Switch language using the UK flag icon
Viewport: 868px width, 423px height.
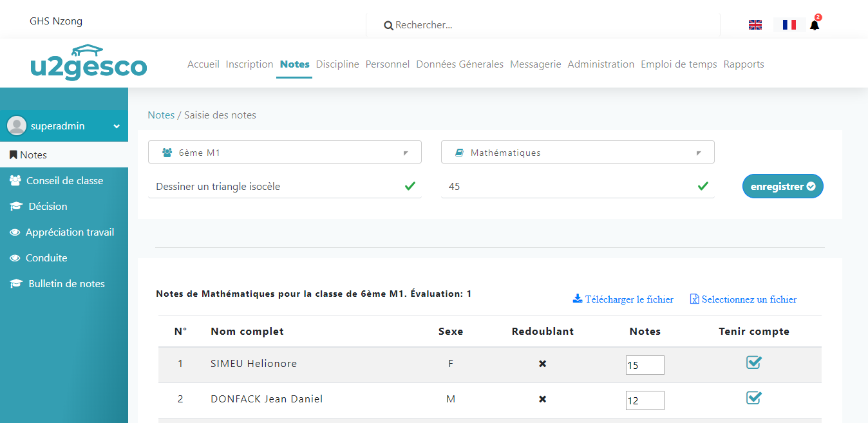tap(755, 25)
